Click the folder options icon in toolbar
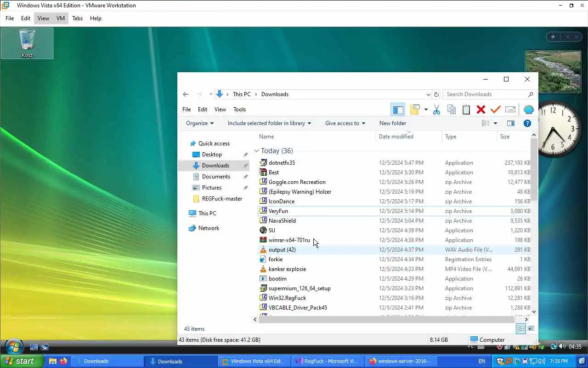This screenshot has width=588, height=368. click(x=415, y=109)
